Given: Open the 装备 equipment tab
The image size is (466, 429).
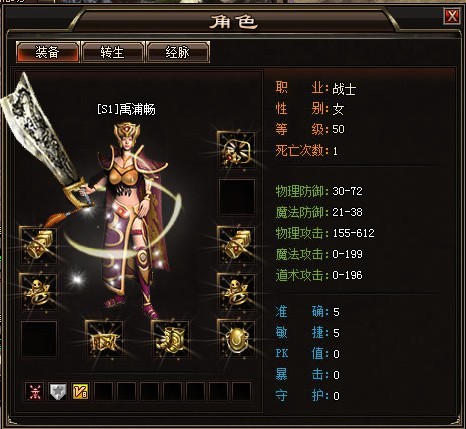Looking at the screenshot, I should pyautogui.click(x=48, y=52).
